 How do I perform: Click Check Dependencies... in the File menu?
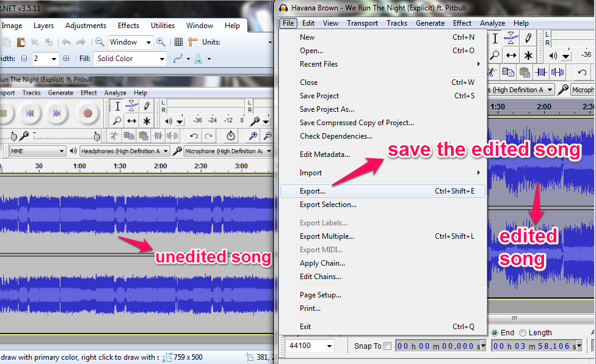click(383, 136)
